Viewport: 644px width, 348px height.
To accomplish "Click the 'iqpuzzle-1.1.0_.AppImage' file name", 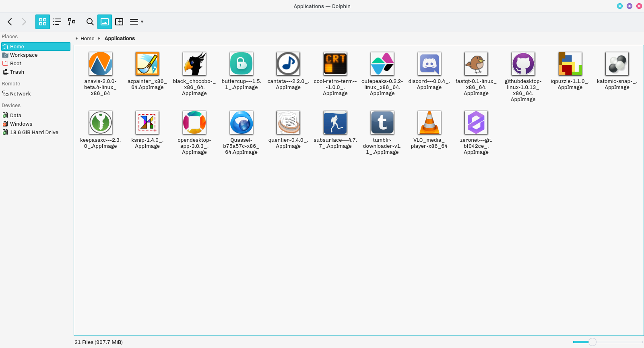I will 570,84.
